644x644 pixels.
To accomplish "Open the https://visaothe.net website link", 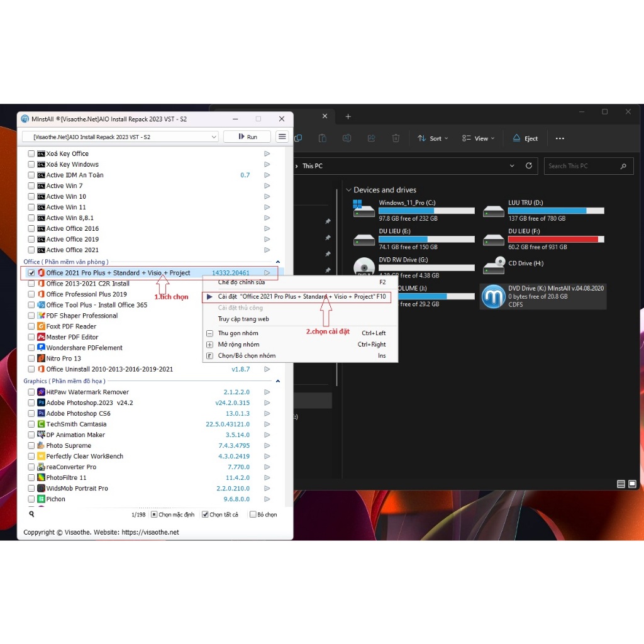I will (150, 531).
